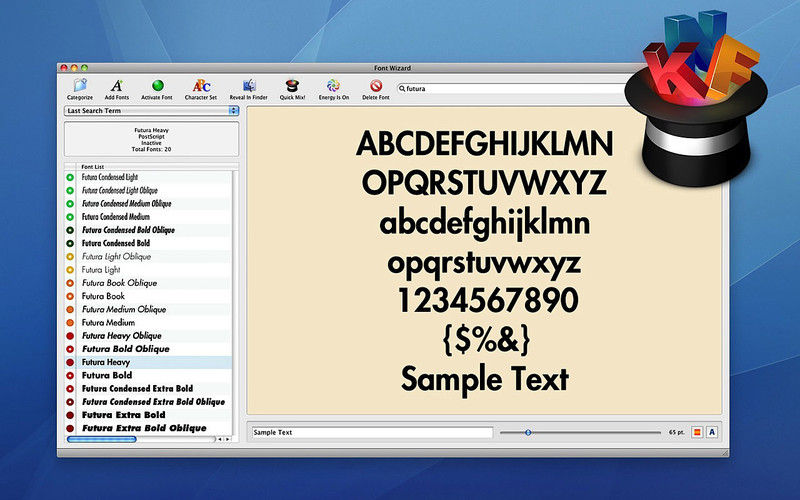This screenshot has height=500, width=800.
Task: Click the status dot beside Futura Condensed Light
Action: pos(70,178)
